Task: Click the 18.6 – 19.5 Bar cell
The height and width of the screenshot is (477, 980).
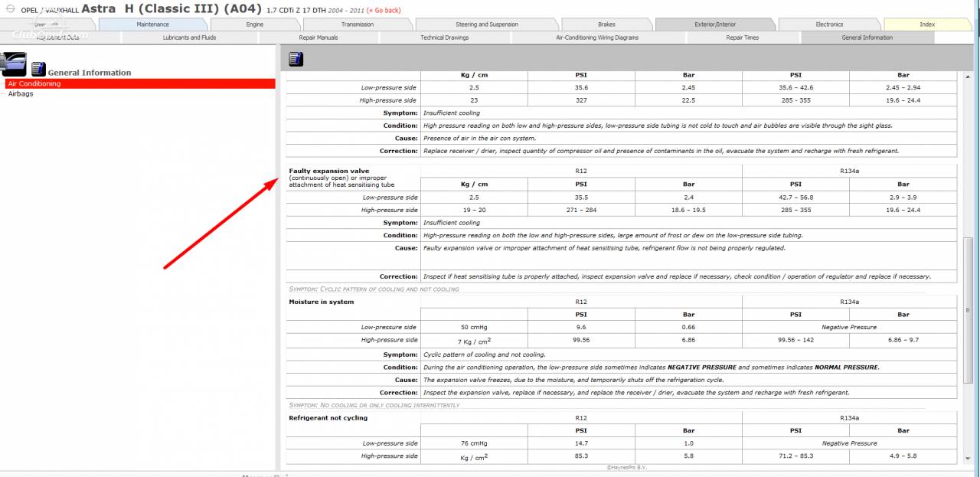Action: coord(689,210)
